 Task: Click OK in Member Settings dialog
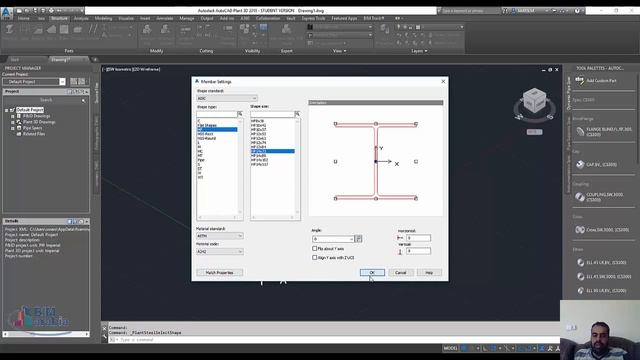pyautogui.click(x=372, y=272)
